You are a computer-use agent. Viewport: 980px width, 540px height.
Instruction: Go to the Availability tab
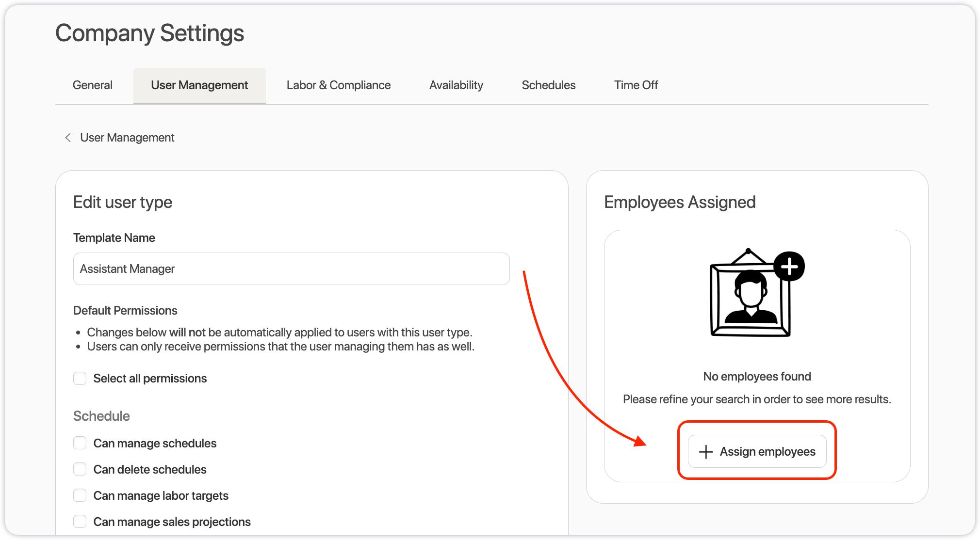tap(456, 85)
